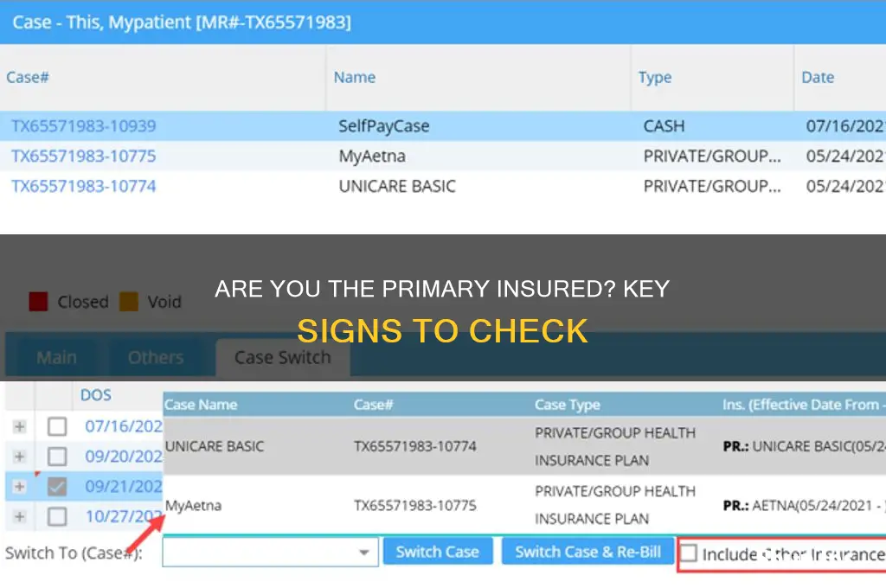Screen dimensions: 886x588
Task: Expand the 10/27 DOS row
Action: pyautogui.click(x=20, y=516)
